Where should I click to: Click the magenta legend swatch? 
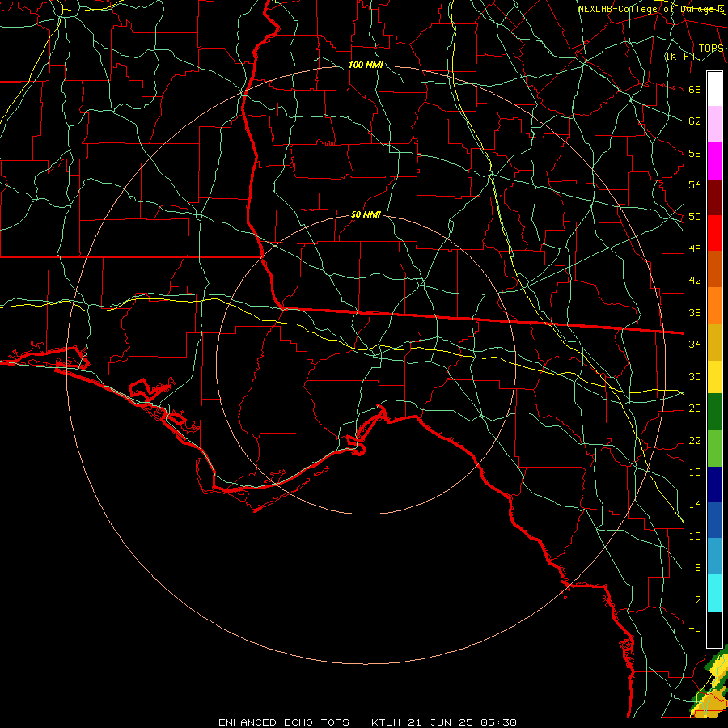pos(714,161)
